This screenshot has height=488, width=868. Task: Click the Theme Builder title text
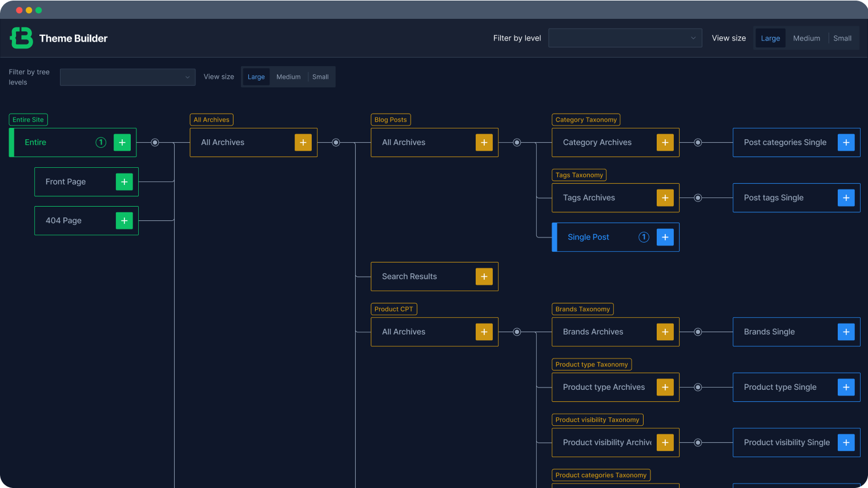73,38
